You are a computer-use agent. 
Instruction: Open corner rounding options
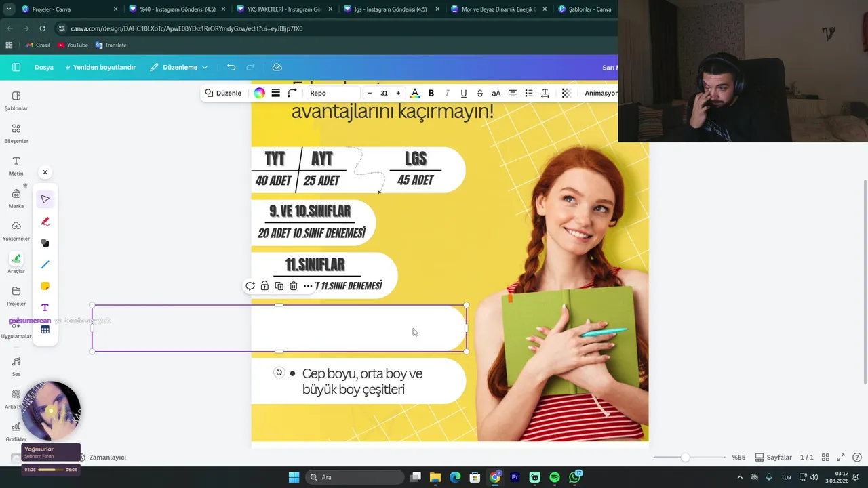(x=292, y=93)
